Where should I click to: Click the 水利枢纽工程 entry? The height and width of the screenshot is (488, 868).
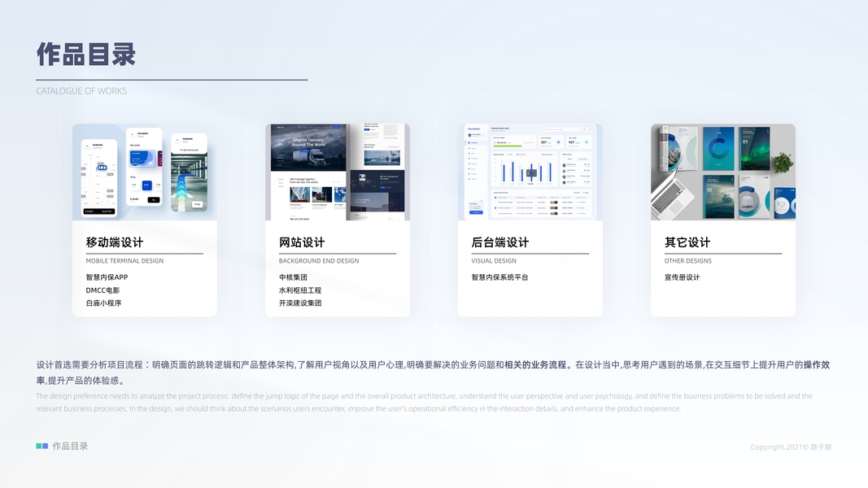click(300, 290)
